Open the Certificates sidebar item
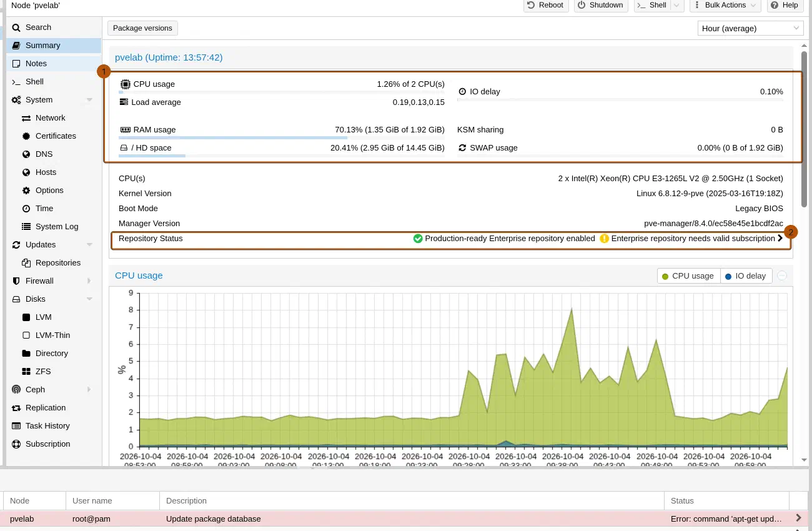Image resolution: width=812 pixels, height=531 pixels. coord(54,136)
